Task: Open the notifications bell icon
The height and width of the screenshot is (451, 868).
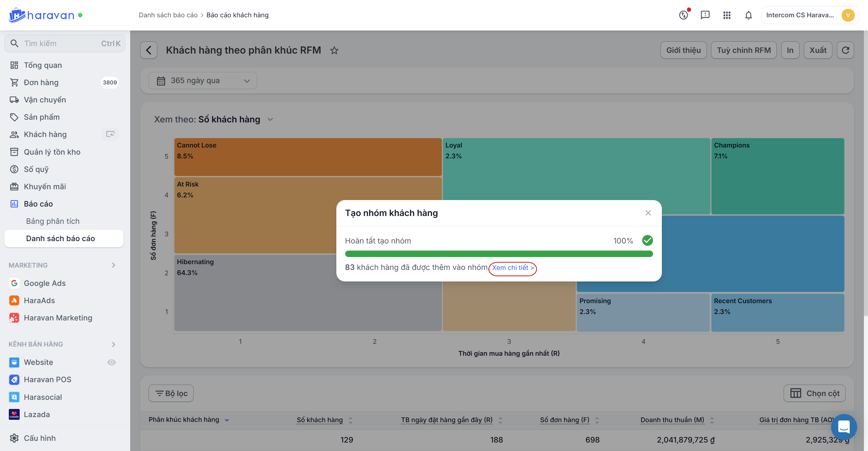Action: 748,15
